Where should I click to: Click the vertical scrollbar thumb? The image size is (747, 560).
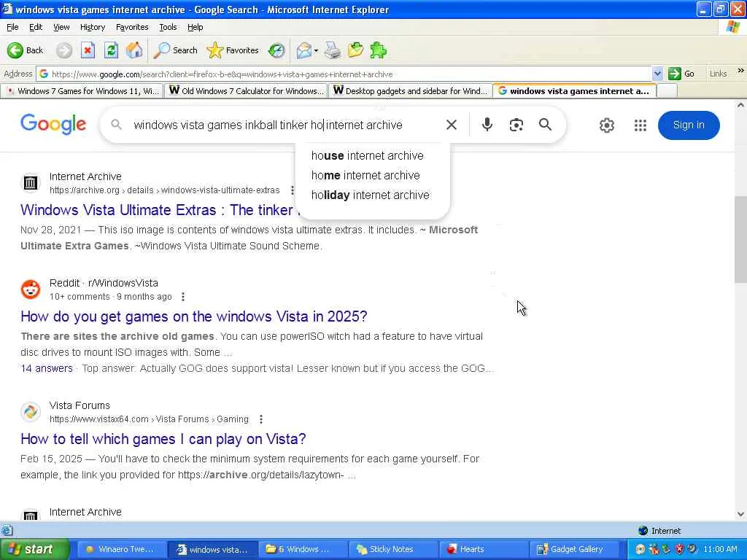[741, 239]
